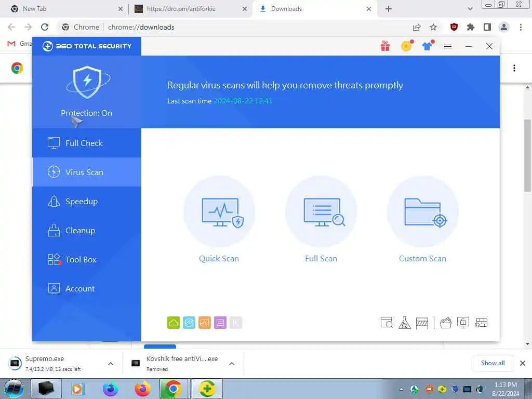Viewport: 532px width, 399px height.
Task: Click the orange engine icon
Action: coord(205,323)
